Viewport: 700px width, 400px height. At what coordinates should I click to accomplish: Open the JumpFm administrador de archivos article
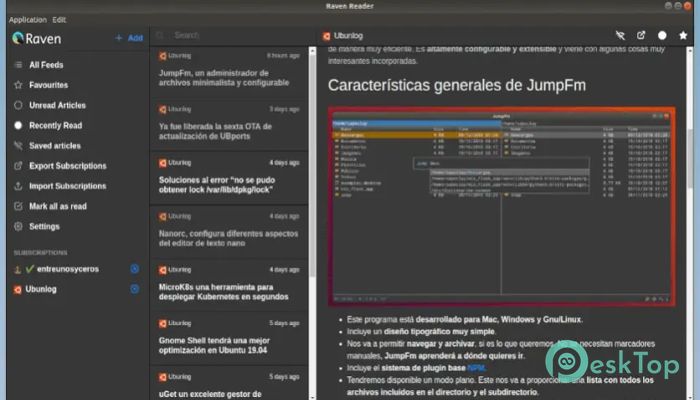click(x=229, y=72)
